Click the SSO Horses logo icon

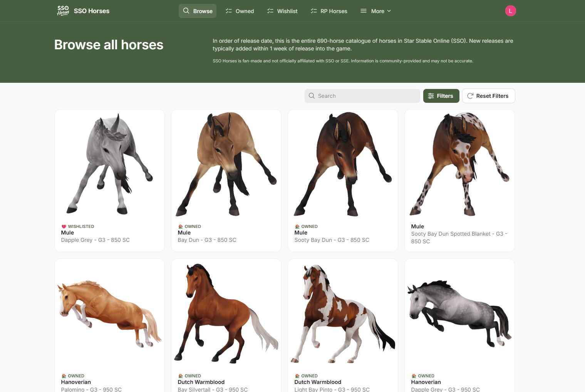63,11
